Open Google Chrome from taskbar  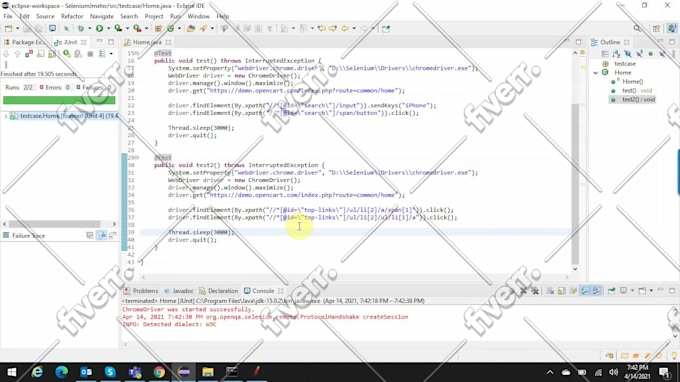(159, 372)
